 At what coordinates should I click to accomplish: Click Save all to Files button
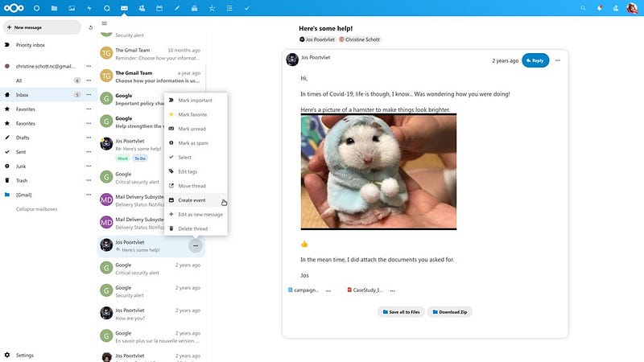(x=401, y=312)
